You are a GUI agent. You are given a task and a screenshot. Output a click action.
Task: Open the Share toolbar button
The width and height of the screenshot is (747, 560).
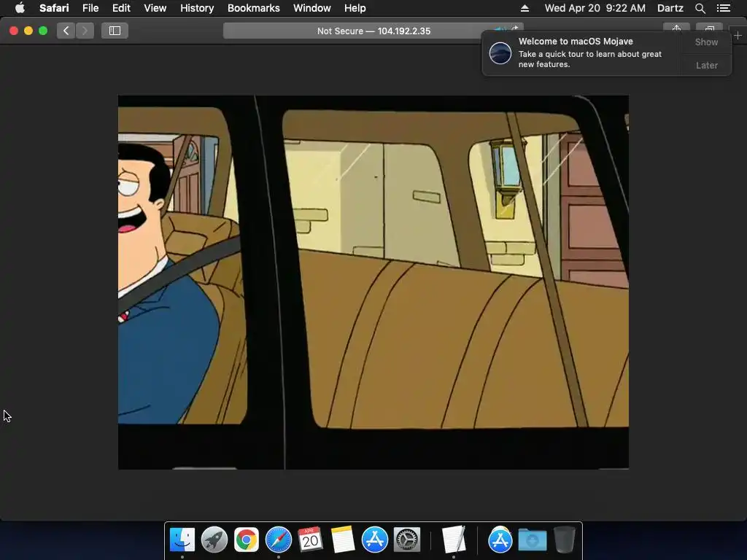click(676, 28)
